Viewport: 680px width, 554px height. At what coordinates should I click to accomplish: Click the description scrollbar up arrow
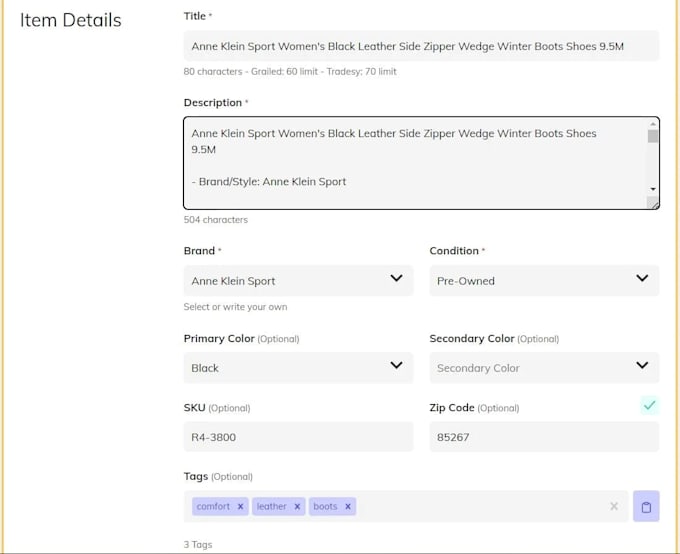point(653,124)
